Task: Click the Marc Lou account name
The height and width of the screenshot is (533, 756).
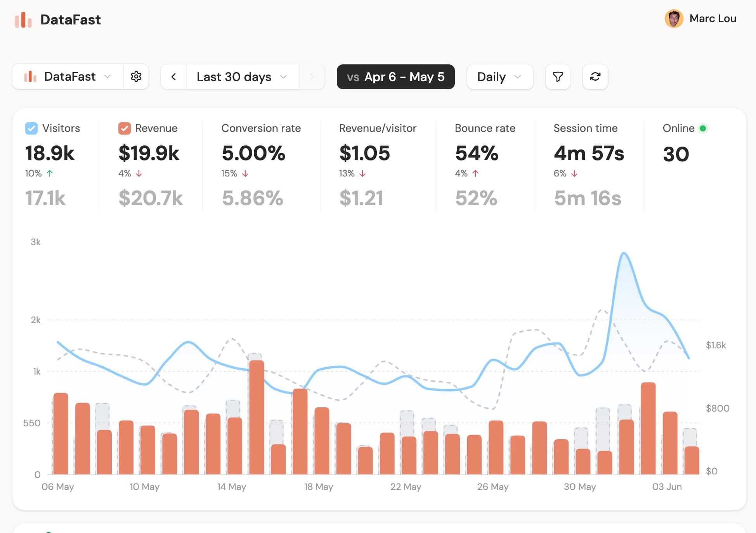Action: (713, 19)
